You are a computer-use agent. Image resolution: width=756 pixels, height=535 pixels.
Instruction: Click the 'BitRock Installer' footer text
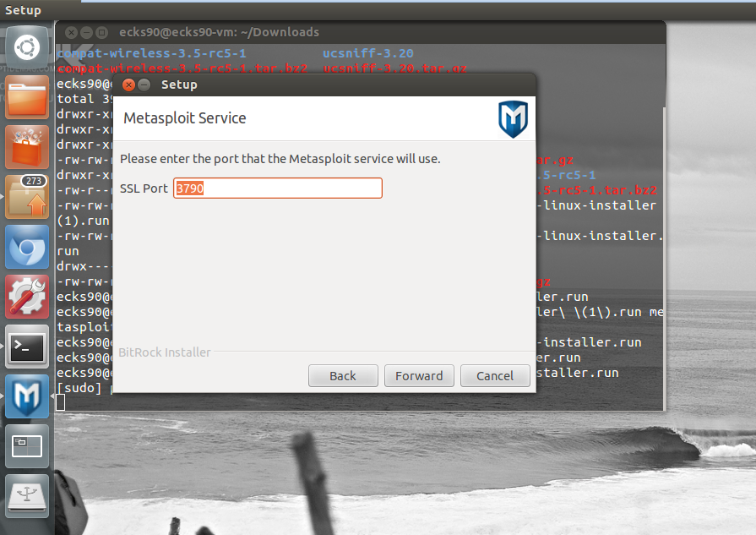[x=165, y=352]
